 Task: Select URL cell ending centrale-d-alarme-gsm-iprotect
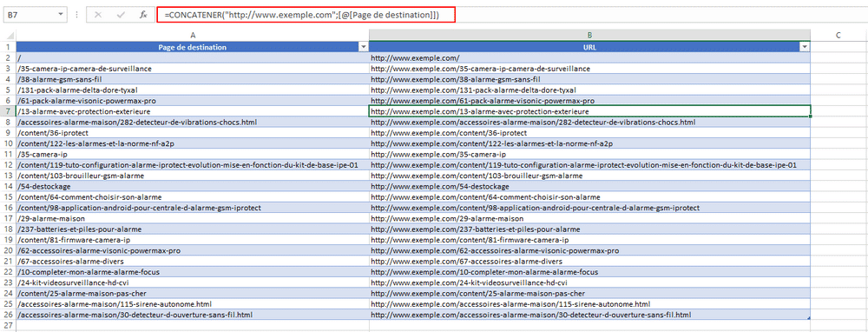[589, 208]
